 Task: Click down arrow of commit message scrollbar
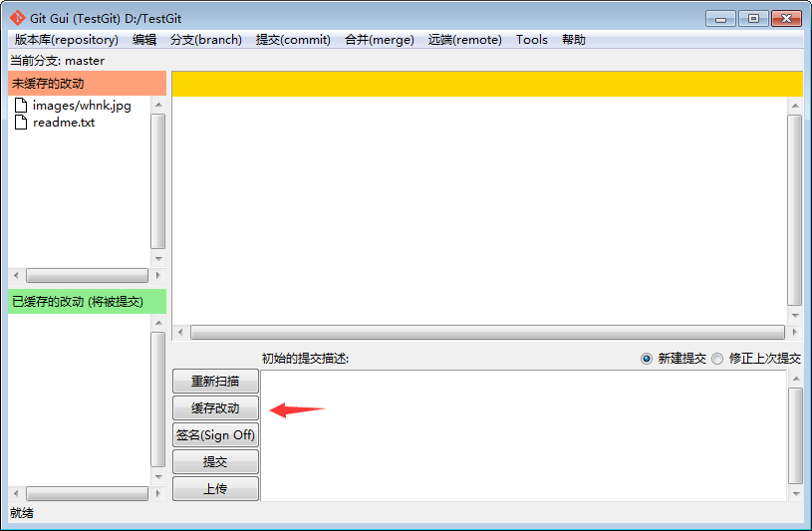(x=796, y=494)
